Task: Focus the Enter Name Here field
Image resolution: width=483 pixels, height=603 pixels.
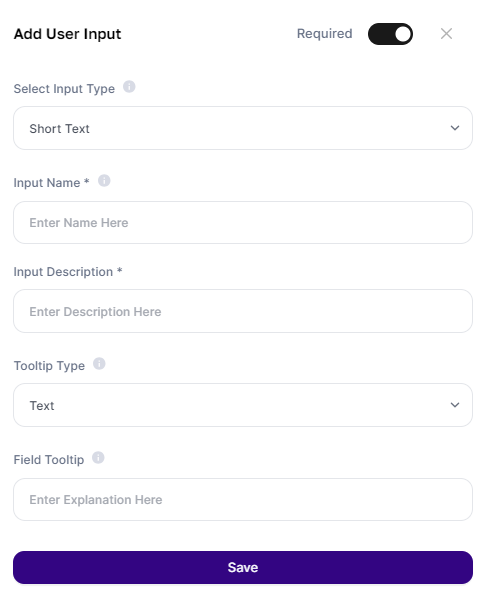Action: tap(243, 223)
